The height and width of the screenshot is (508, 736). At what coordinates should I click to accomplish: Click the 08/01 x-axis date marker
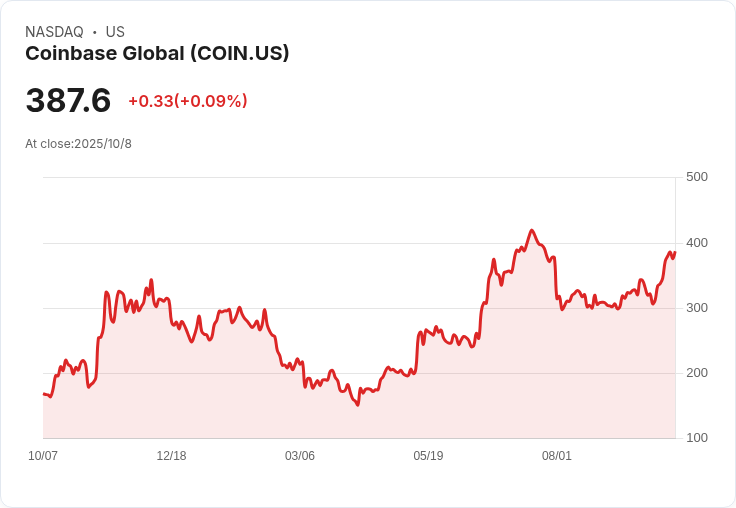tap(557, 456)
